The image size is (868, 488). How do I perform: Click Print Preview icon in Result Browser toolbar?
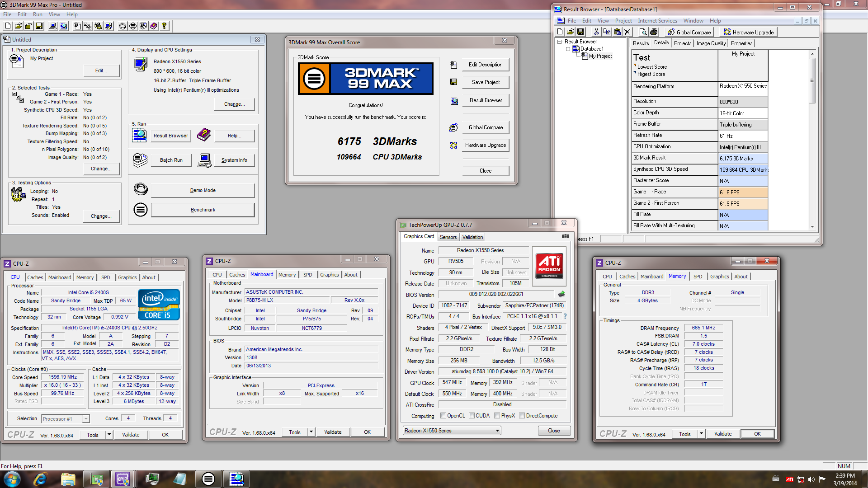point(643,32)
